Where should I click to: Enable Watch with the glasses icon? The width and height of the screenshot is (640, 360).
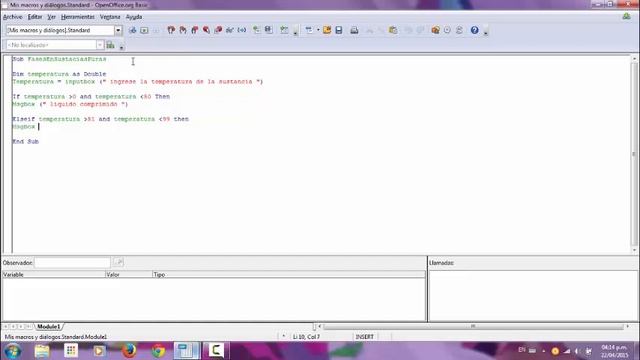(x=230, y=30)
